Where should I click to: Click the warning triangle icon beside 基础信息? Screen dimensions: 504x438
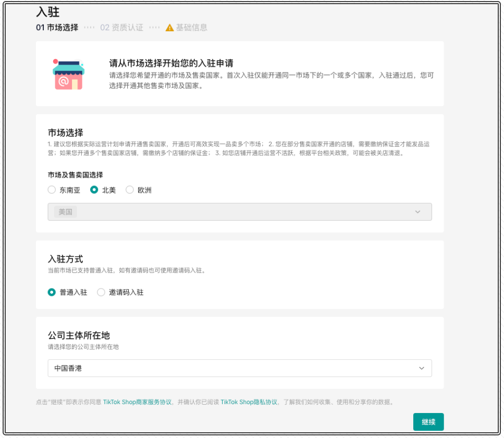(169, 28)
